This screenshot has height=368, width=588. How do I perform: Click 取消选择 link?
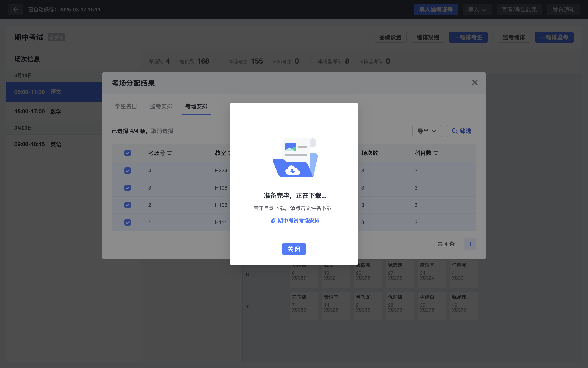click(x=162, y=131)
